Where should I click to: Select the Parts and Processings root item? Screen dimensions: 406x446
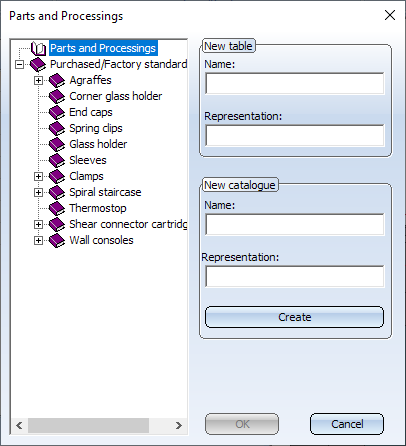[x=103, y=48]
